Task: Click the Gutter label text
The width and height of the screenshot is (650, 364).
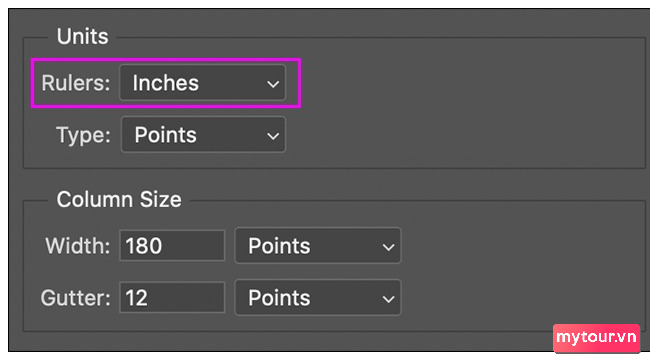Action: [x=75, y=298]
